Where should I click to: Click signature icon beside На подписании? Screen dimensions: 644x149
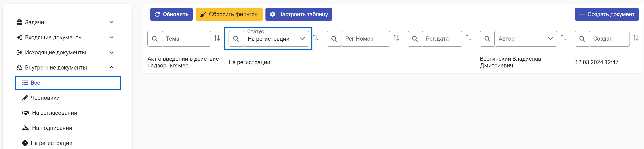pos(26,128)
